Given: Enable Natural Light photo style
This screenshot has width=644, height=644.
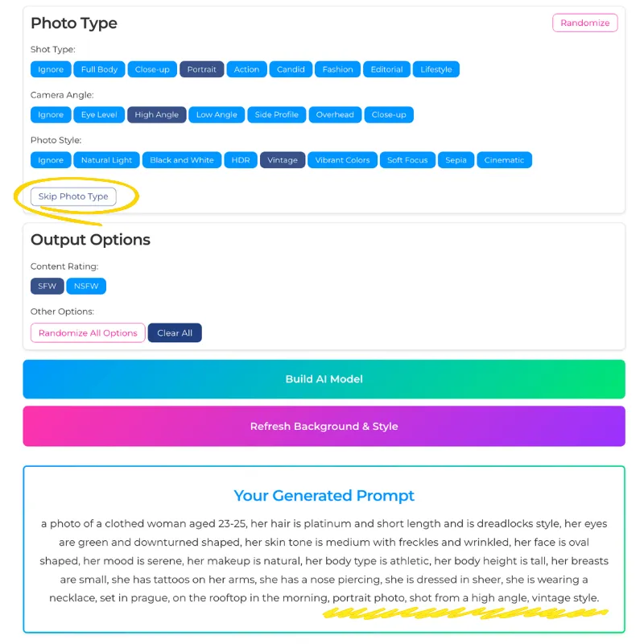Looking at the screenshot, I should point(106,160).
